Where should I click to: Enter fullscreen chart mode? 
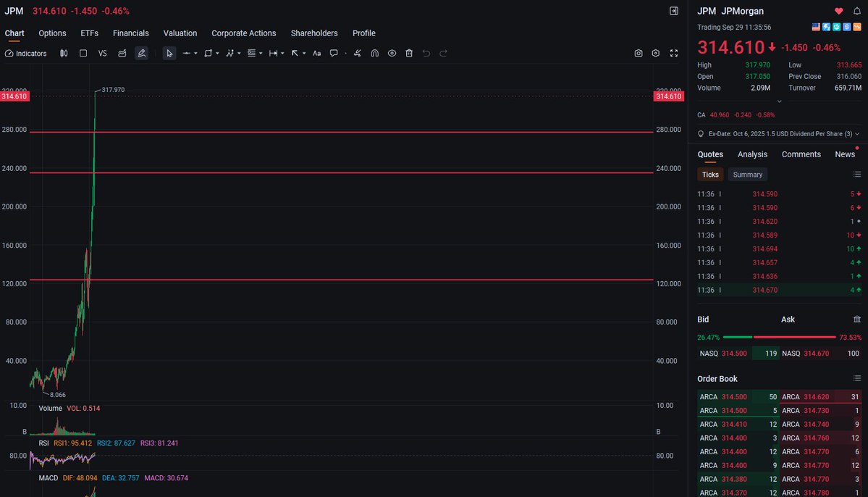[674, 53]
